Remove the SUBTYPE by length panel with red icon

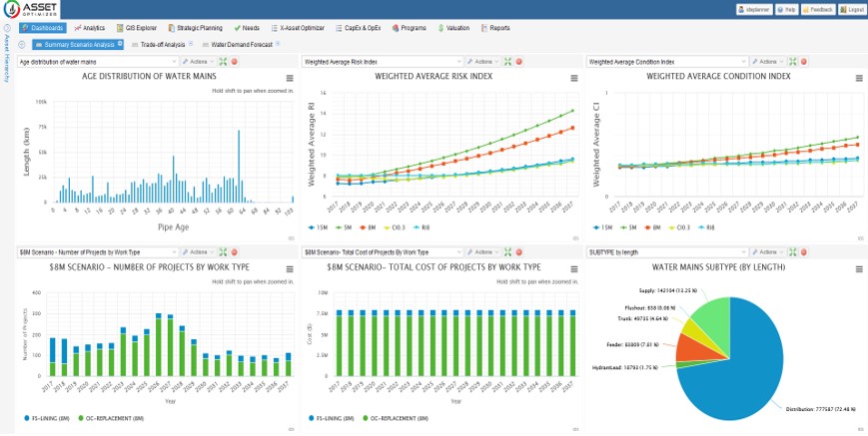coord(806,252)
